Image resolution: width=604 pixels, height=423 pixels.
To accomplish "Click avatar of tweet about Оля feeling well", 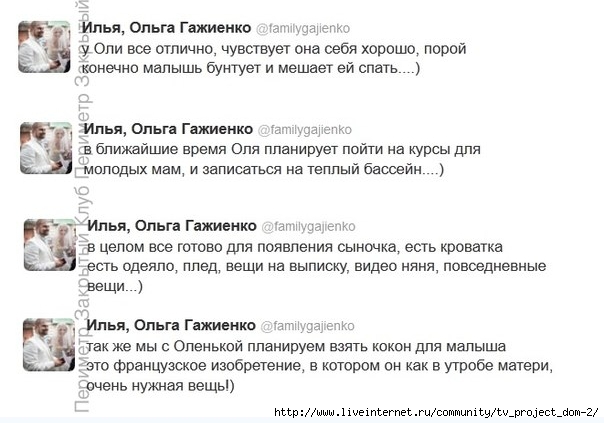I will point(44,47).
